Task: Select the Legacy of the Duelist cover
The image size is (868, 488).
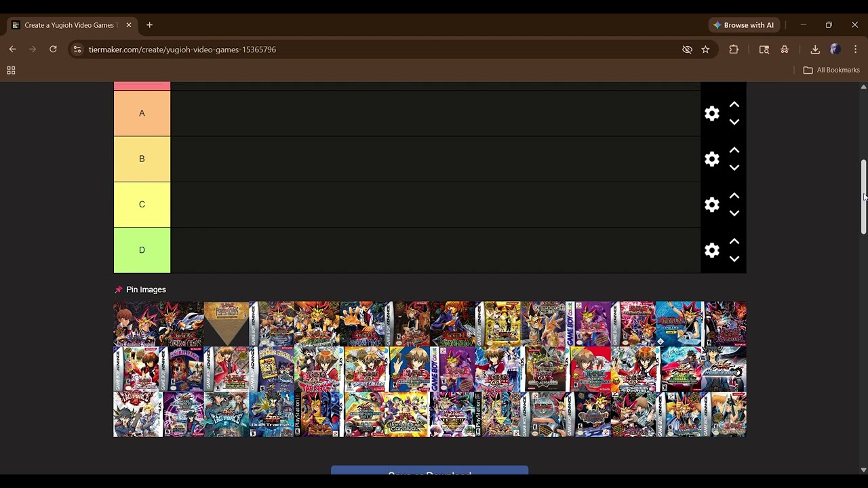Action: click(452, 414)
